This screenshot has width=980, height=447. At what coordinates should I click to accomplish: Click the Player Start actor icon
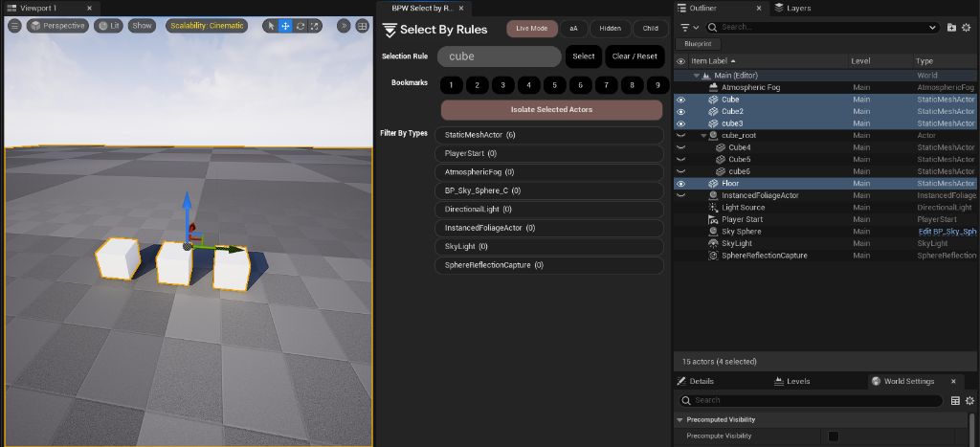[x=712, y=219]
